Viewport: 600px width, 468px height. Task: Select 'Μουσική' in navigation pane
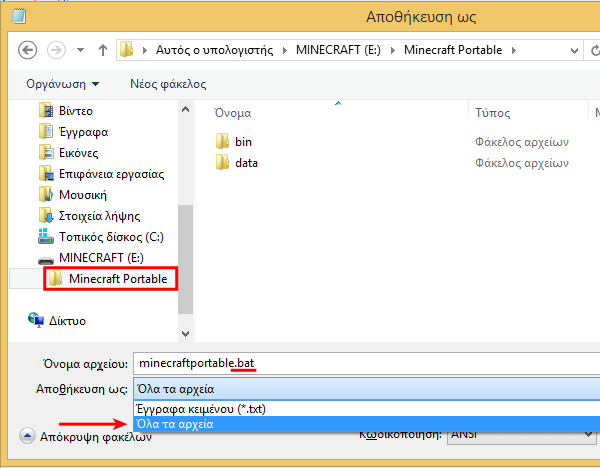click(x=83, y=195)
